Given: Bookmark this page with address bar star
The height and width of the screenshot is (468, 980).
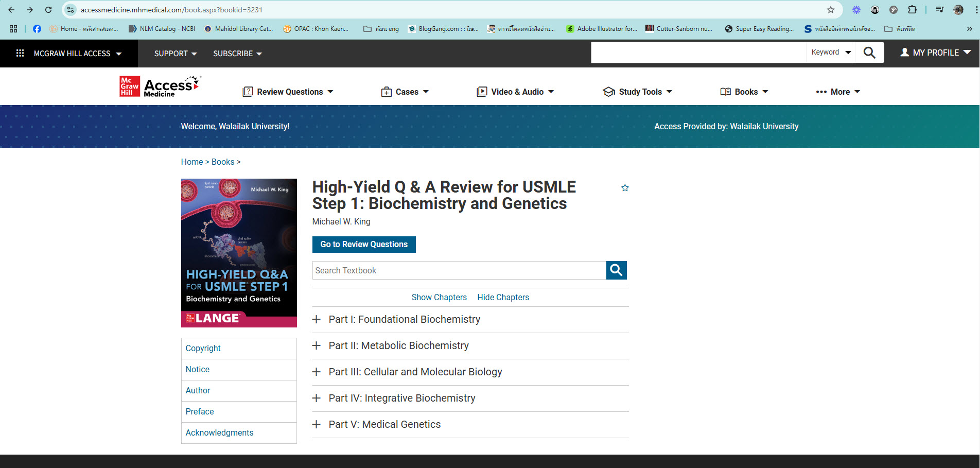Looking at the screenshot, I should (x=831, y=10).
